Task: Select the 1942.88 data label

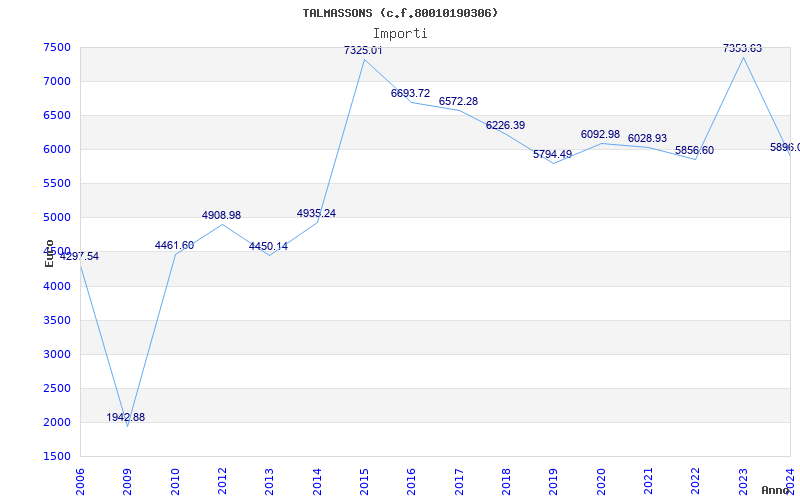Action: coord(126,417)
